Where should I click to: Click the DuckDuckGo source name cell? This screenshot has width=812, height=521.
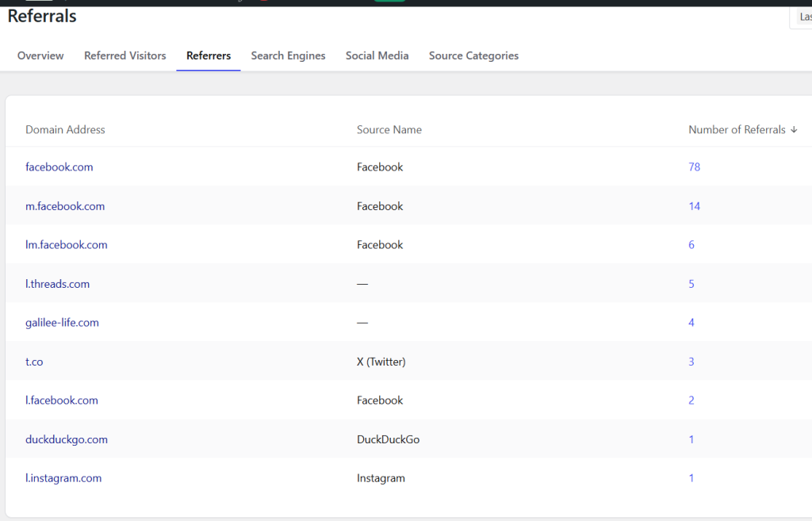tap(388, 439)
